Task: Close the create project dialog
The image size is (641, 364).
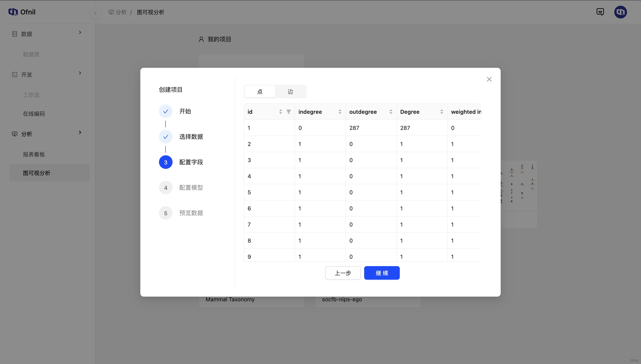Action: click(x=489, y=79)
